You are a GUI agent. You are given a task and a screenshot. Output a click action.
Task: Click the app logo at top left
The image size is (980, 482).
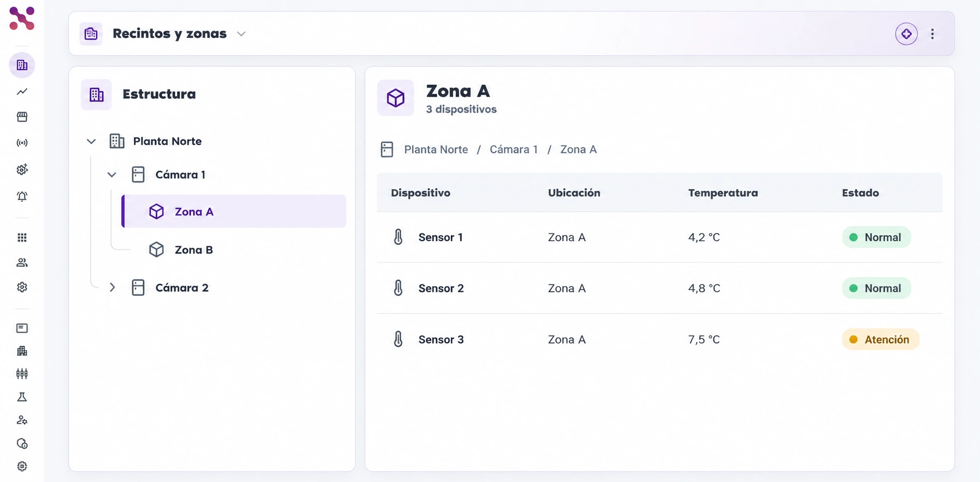[x=22, y=18]
